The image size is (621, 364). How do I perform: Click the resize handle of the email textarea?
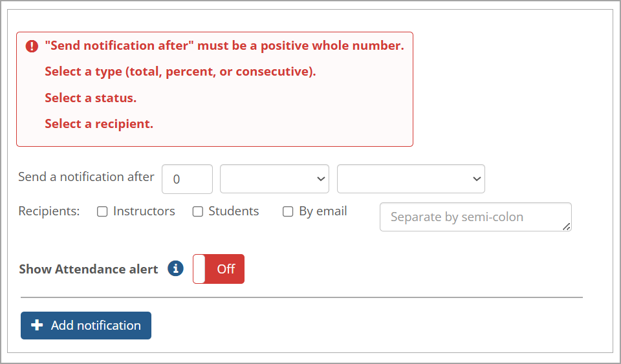(567, 226)
